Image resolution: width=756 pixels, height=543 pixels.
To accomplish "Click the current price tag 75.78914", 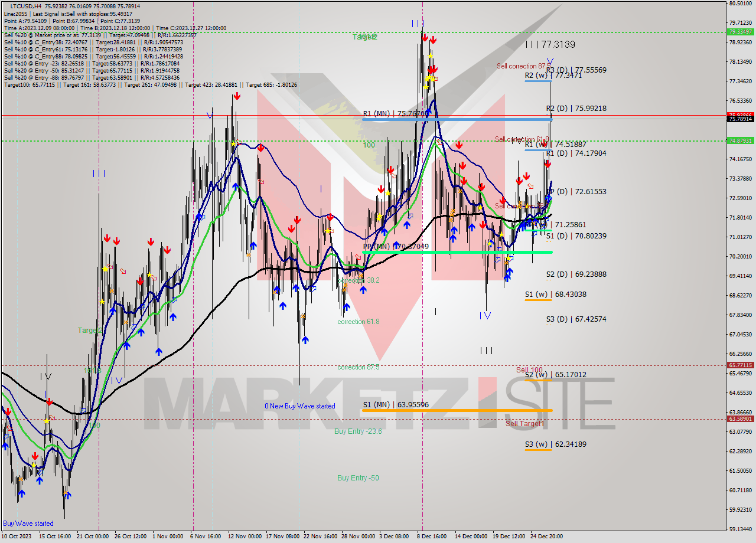I will click(x=740, y=119).
